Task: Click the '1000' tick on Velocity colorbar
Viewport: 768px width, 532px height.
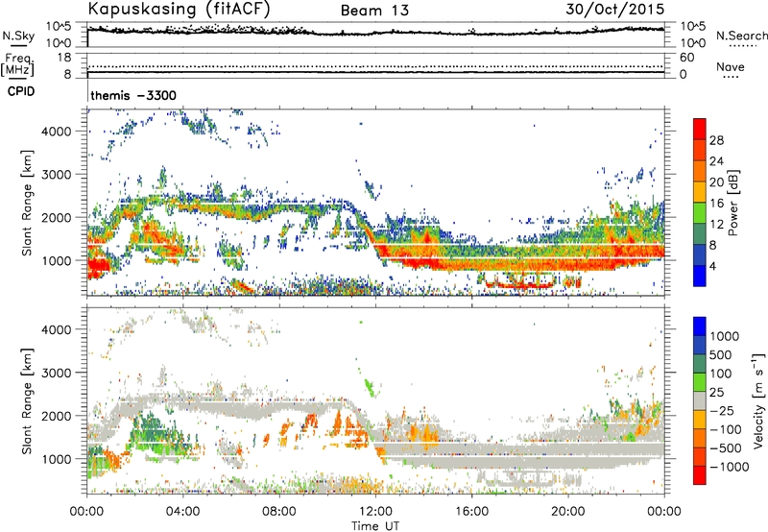Action: [725, 336]
